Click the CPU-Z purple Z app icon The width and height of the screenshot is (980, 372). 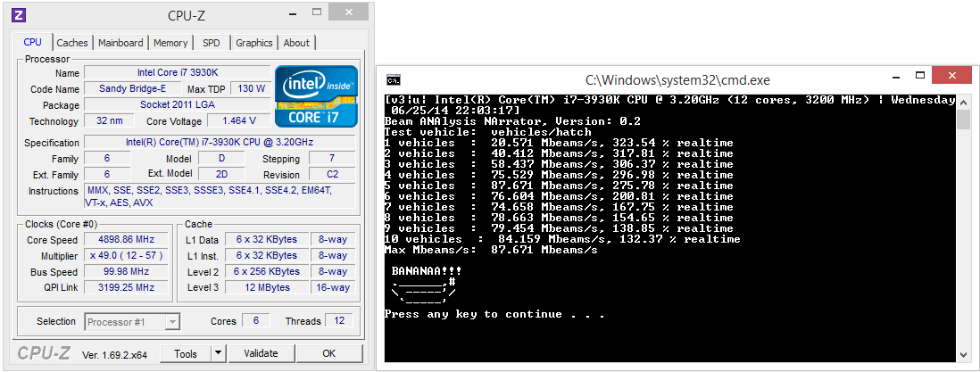[x=20, y=14]
